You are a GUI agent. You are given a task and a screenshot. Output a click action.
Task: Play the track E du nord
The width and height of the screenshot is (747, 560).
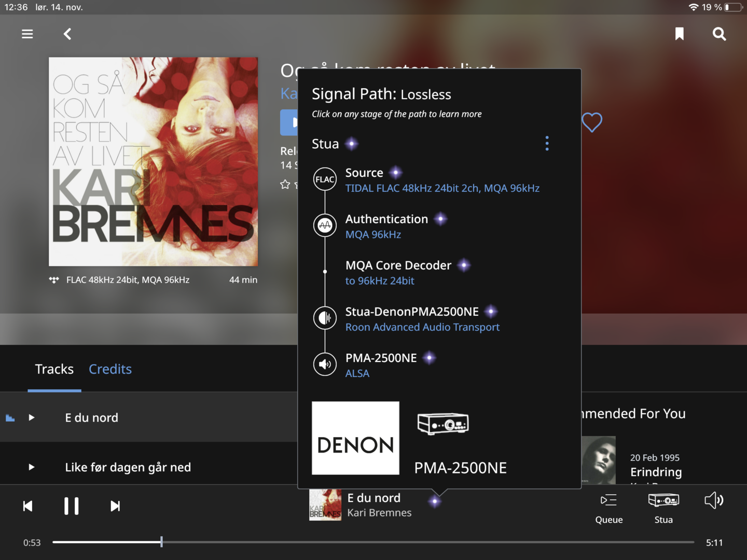tap(32, 417)
